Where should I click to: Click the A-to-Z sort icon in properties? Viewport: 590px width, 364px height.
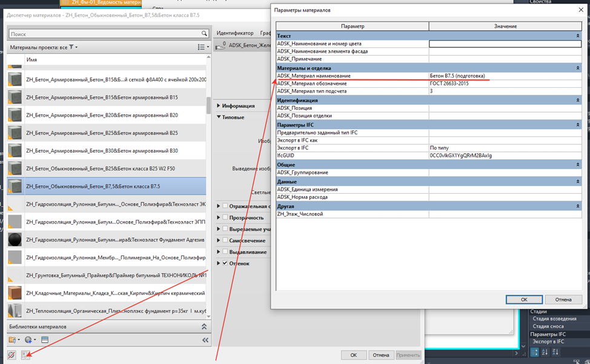[x=545, y=352]
